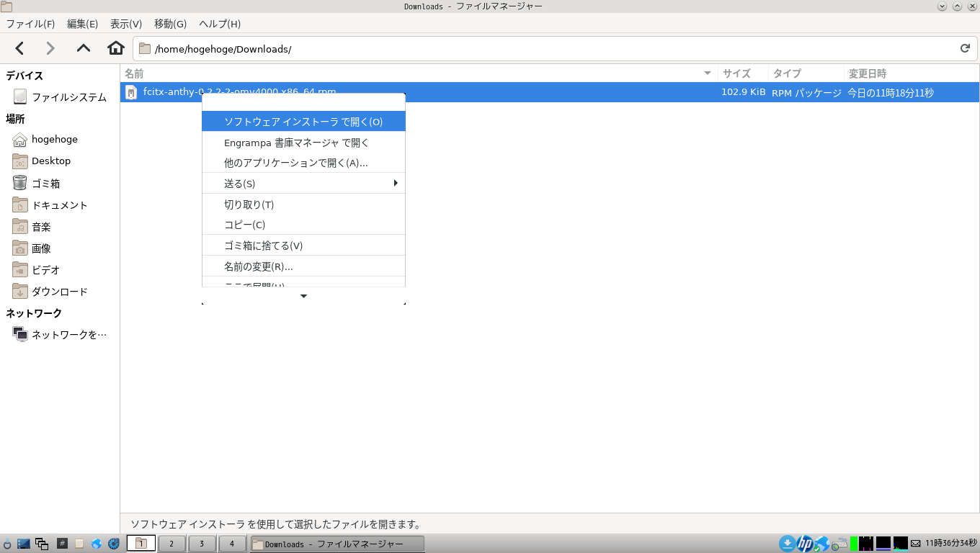This screenshot has height=553, width=980.
Task: Open the application start menu icon
Action: (7, 544)
